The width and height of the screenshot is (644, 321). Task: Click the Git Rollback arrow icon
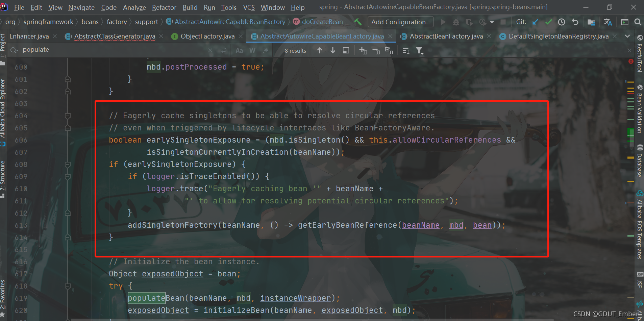pos(575,22)
